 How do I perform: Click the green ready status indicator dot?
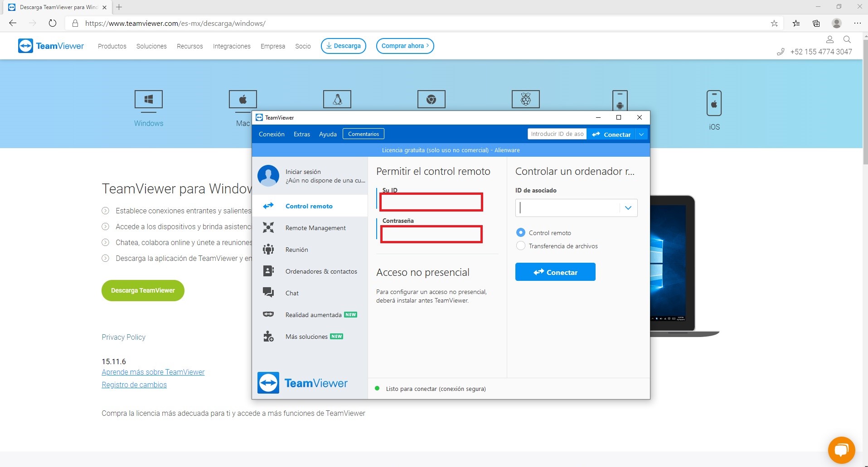coord(377,388)
